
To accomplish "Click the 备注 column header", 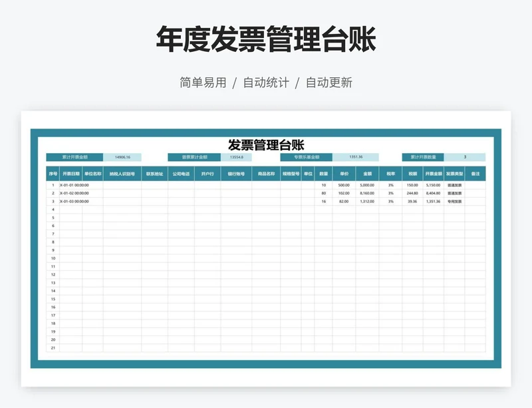I will (x=475, y=174).
